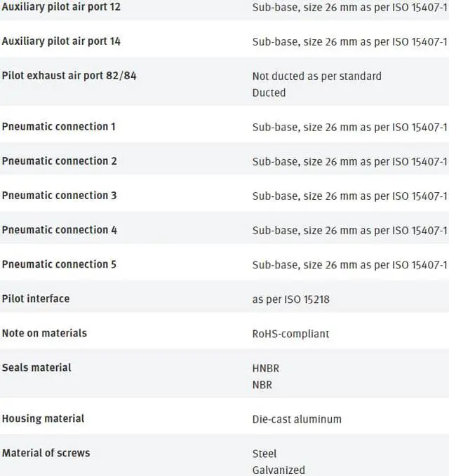Click the "Seals material" label
The width and height of the screenshot is (449, 476).
[x=36, y=367]
